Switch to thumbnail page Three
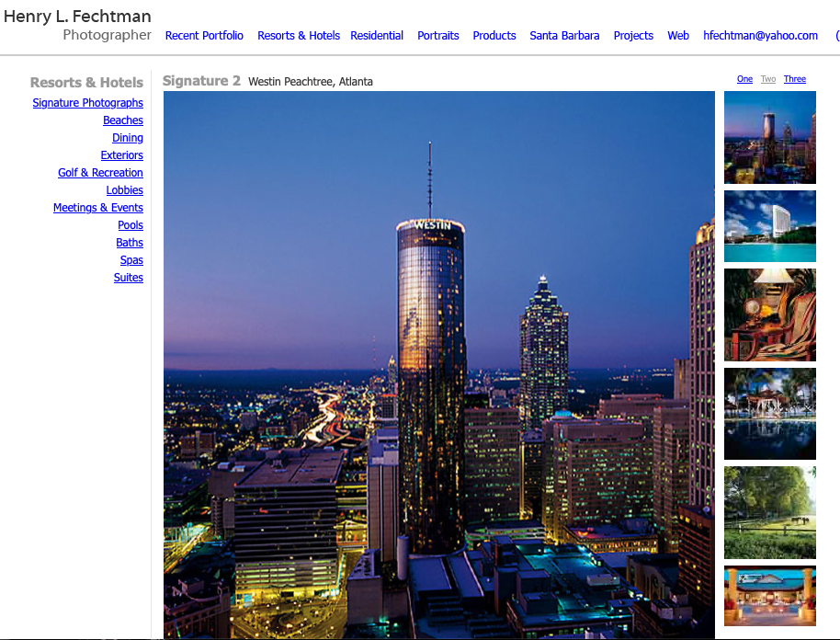This screenshot has width=840, height=640. tap(795, 79)
